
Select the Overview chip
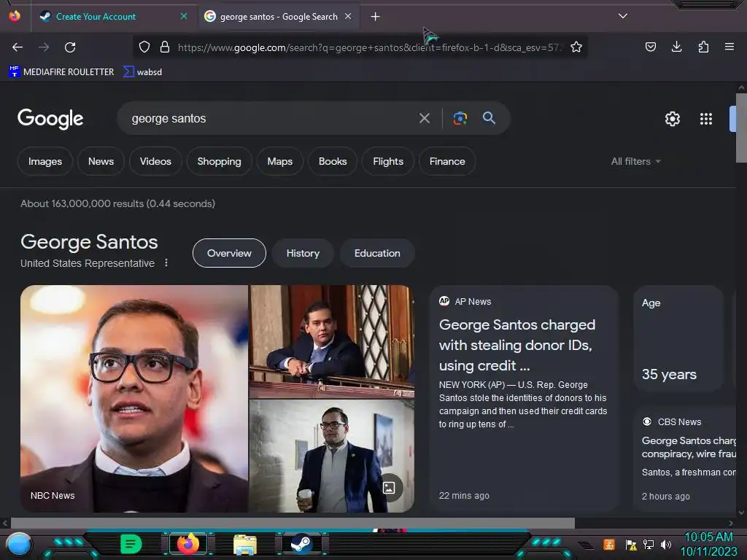click(229, 253)
